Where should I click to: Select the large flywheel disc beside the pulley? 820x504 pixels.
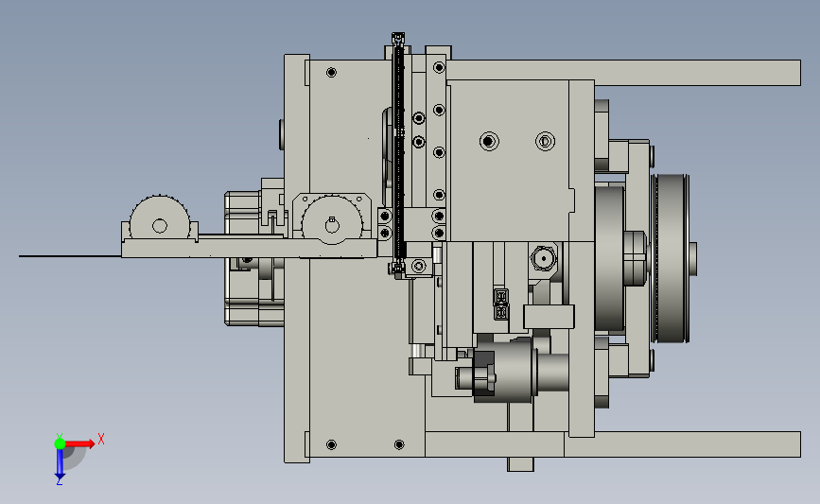609,258
